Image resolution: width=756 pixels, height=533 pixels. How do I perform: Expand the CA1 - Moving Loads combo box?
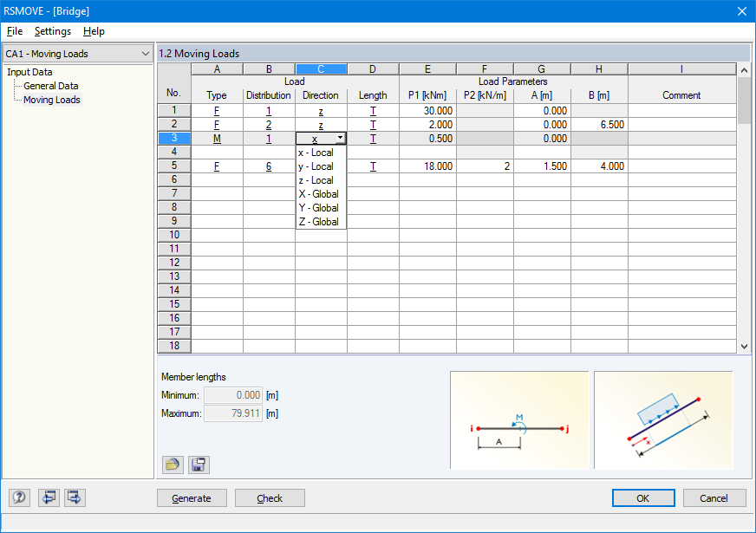click(78, 54)
